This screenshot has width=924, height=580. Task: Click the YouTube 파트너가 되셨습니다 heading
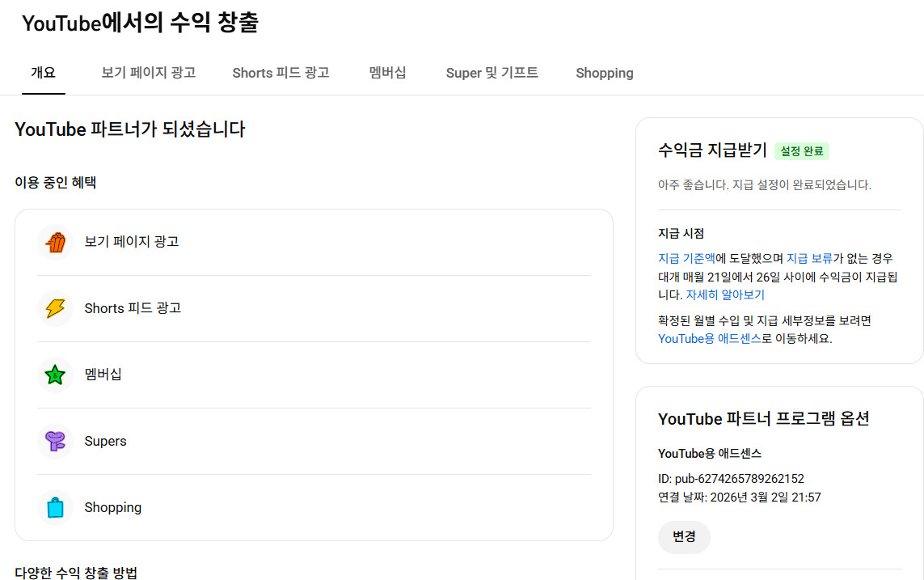129,129
